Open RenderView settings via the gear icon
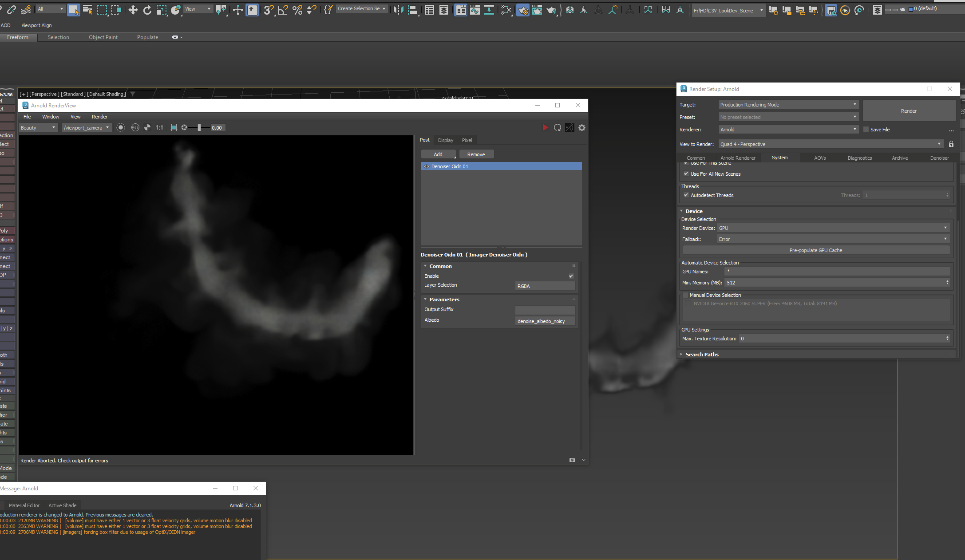Viewport: 965px width, 560px height. click(582, 127)
